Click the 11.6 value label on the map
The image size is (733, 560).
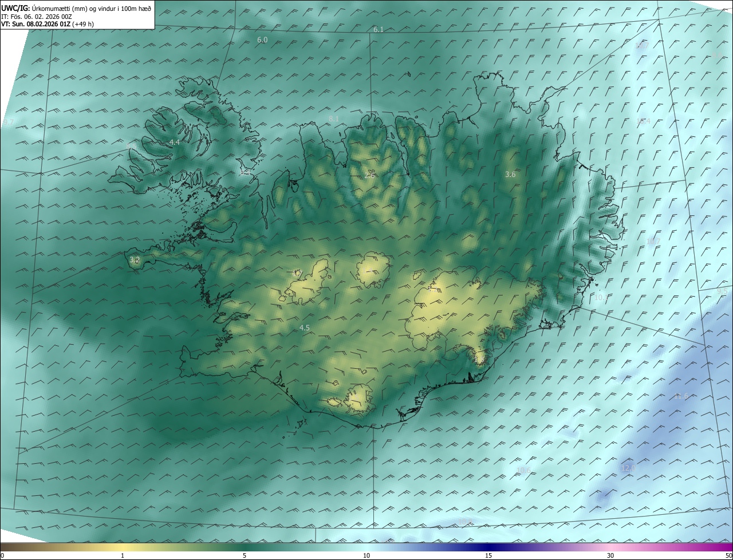coord(681,396)
